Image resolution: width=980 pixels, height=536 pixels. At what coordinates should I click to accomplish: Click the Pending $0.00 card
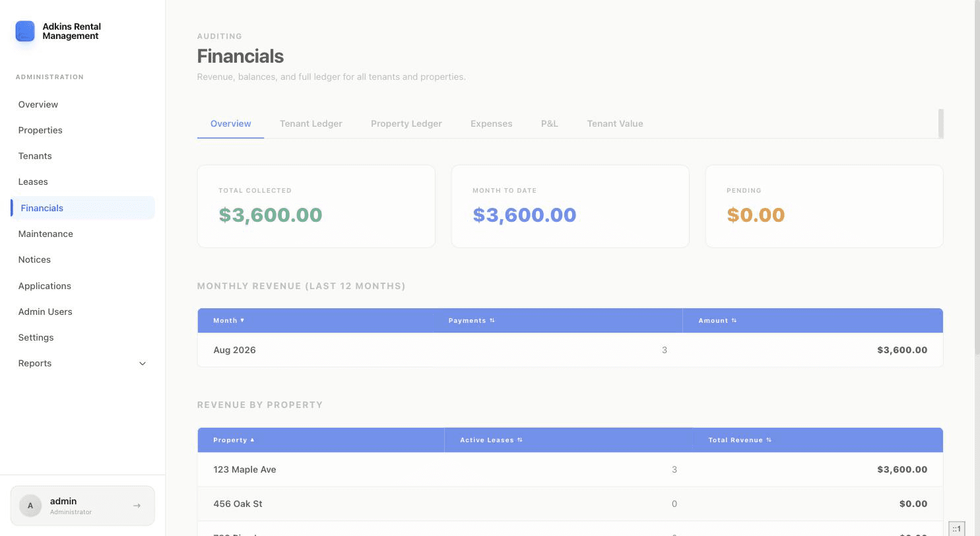tap(824, 207)
